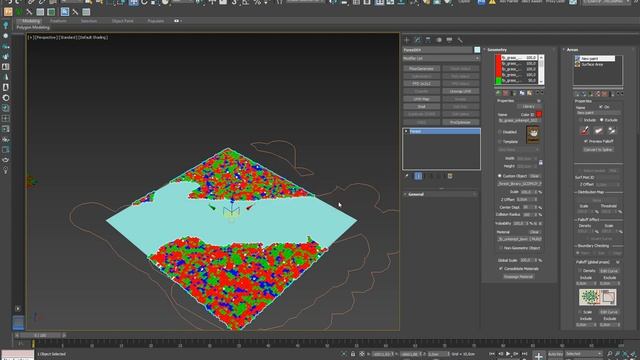Toggle show end result icon
The image size is (640, 360).
click(x=418, y=176)
